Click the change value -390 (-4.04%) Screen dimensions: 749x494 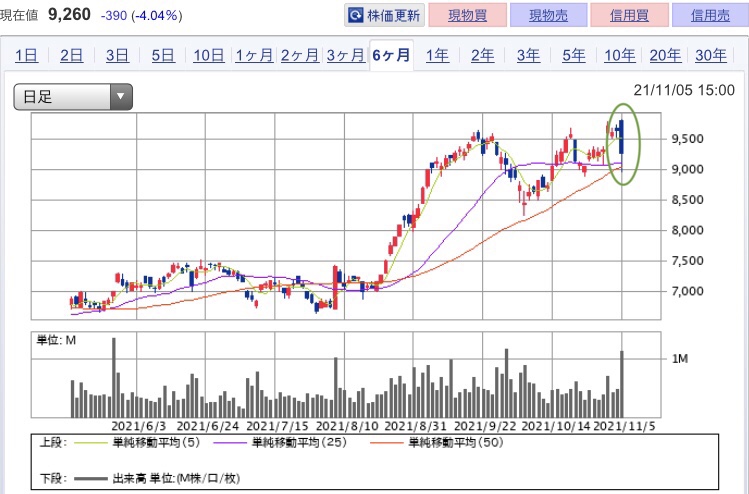(141, 16)
